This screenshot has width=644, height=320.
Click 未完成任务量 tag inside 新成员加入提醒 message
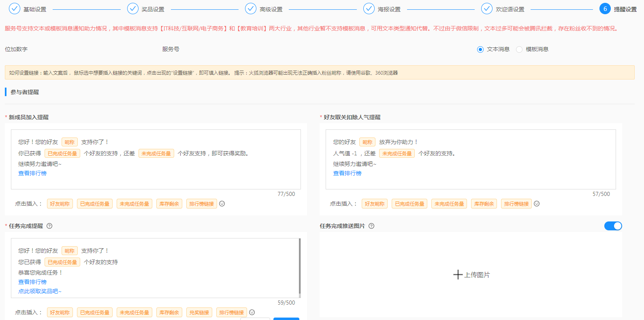click(156, 154)
